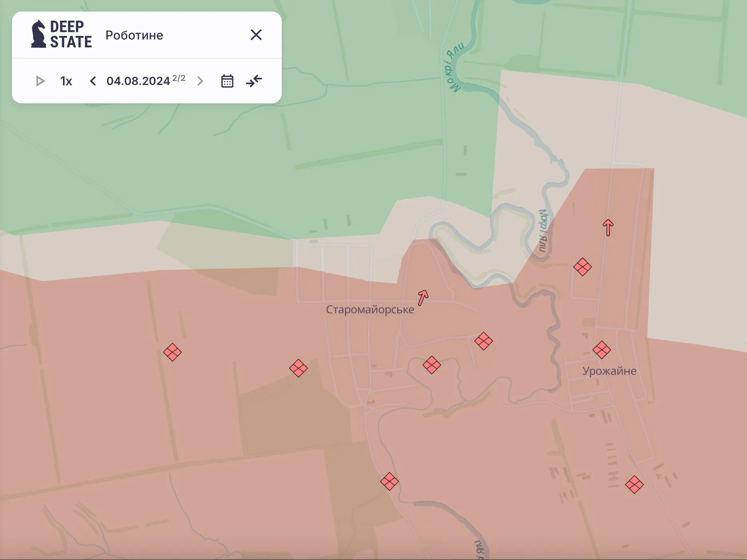Click the 04.08.2024 date label
Screen dimensions: 747x560
(138, 81)
